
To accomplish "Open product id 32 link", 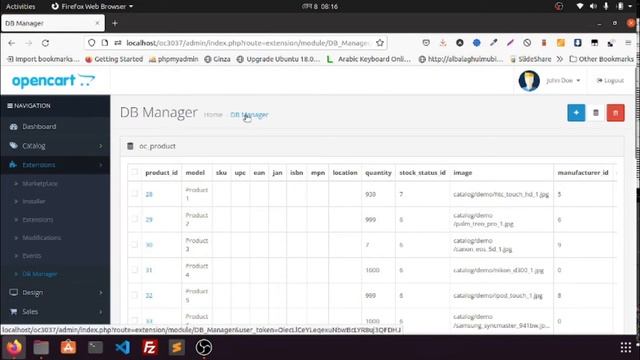I will point(149,296).
